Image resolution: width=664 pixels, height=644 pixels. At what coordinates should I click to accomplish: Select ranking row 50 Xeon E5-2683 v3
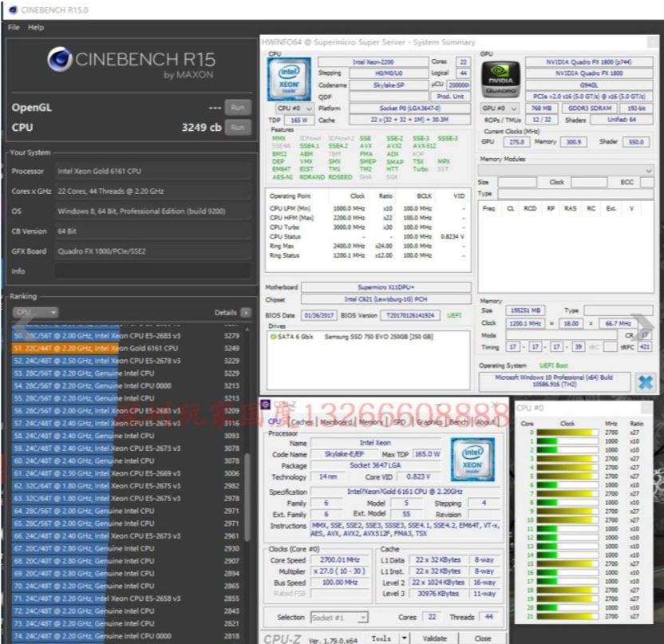(127, 336)
